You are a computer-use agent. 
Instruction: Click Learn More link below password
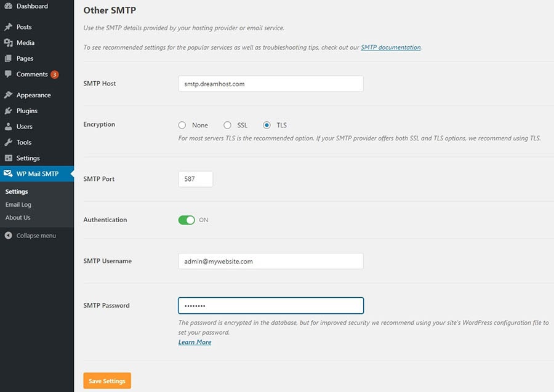point(195,342)
